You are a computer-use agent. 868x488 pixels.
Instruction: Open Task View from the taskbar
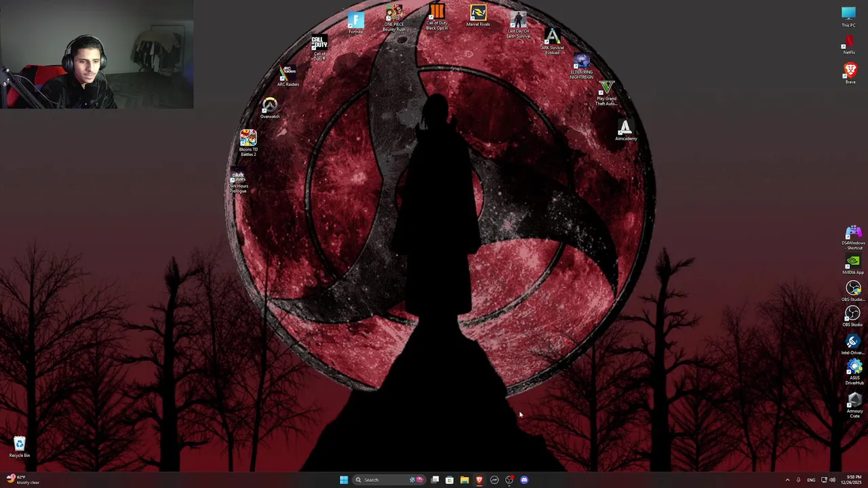point(435,480)
